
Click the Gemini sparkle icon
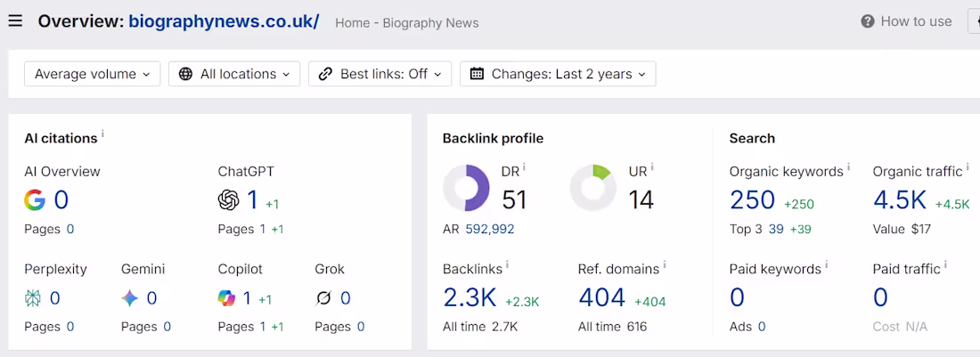[129, 298]
